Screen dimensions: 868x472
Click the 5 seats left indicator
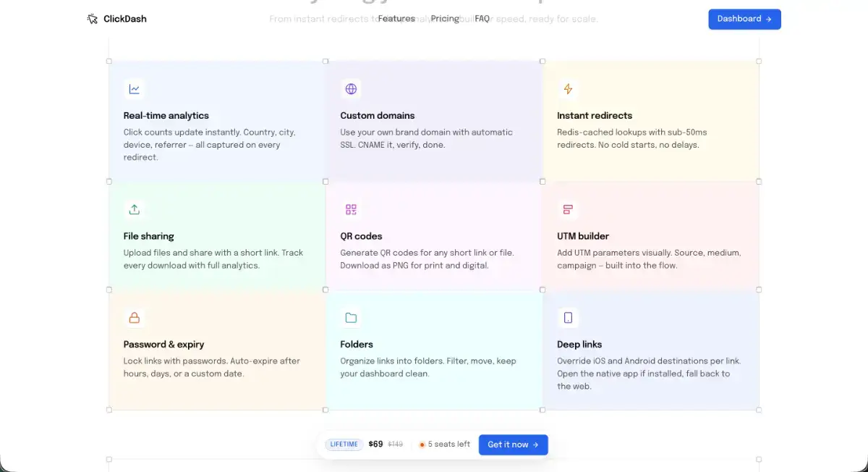click(444, 444)
